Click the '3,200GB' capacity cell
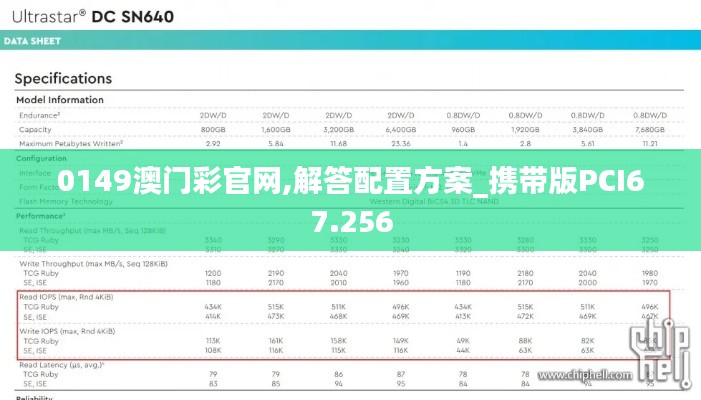This screenshot has width=701, height=400. point(338,130)
